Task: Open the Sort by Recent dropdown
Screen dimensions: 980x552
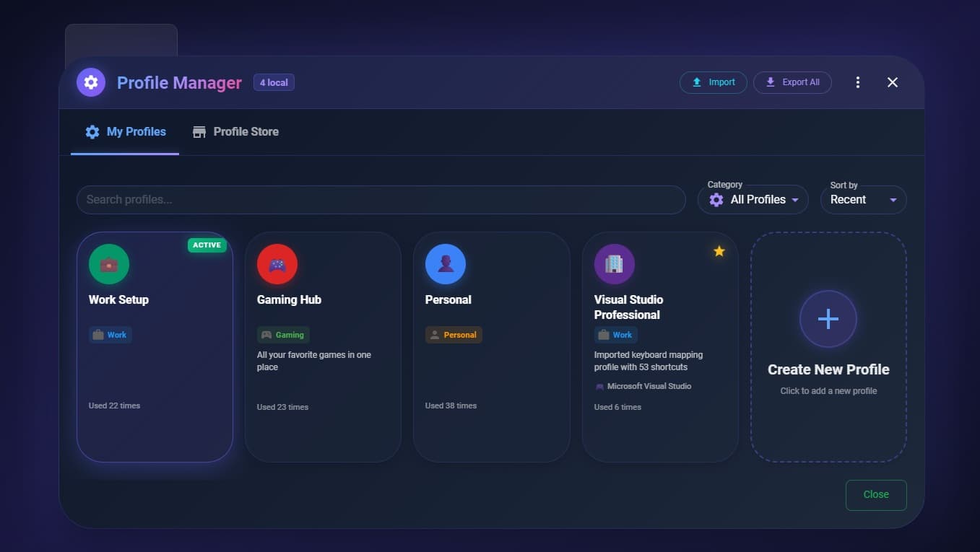Action: click(x=863, y=199)
